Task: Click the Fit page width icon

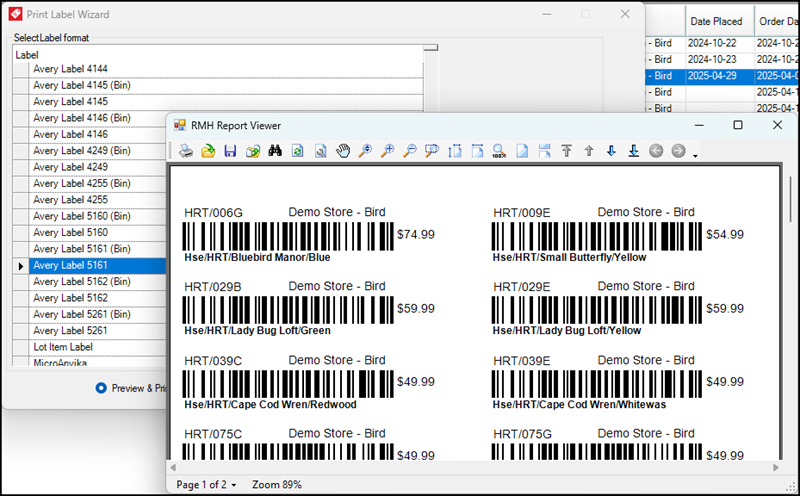Action: (x=477, y=151)
